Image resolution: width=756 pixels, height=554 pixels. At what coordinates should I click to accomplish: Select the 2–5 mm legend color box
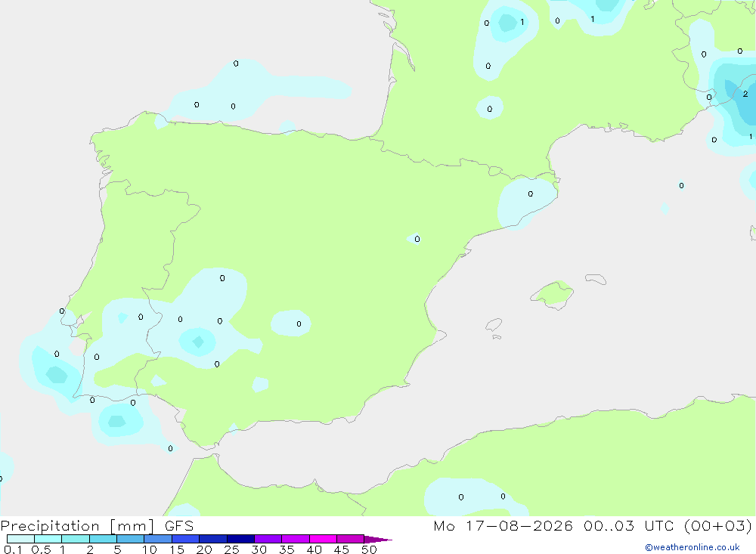[103, 539]
